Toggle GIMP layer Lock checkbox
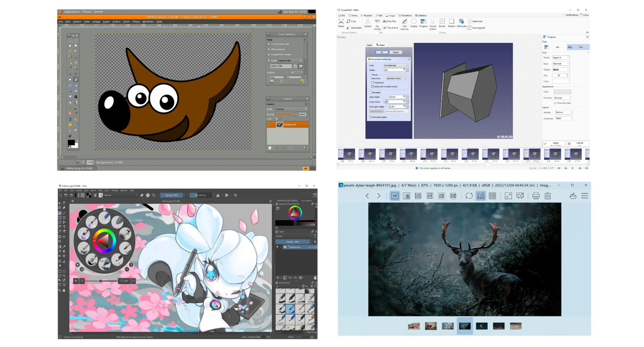This screenshot has width=644, height=347. (x=277, y=119)
